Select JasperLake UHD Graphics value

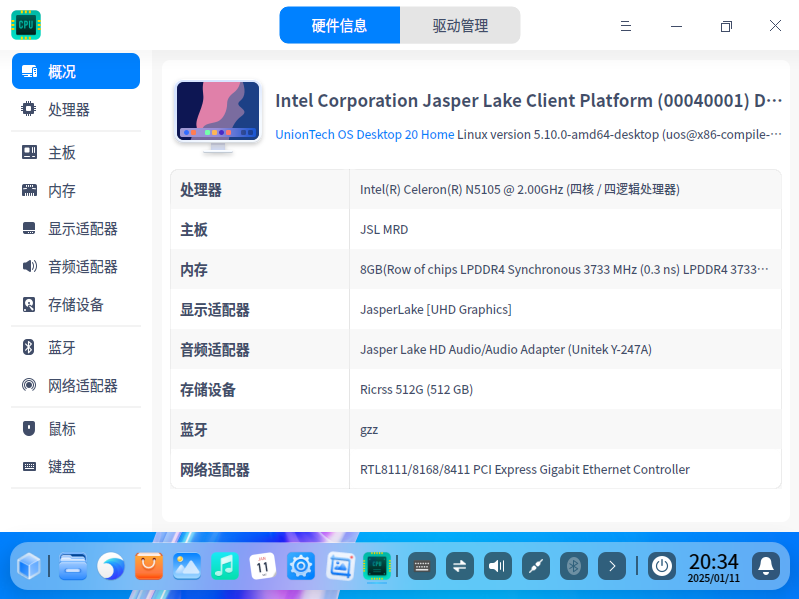point(436,310)
